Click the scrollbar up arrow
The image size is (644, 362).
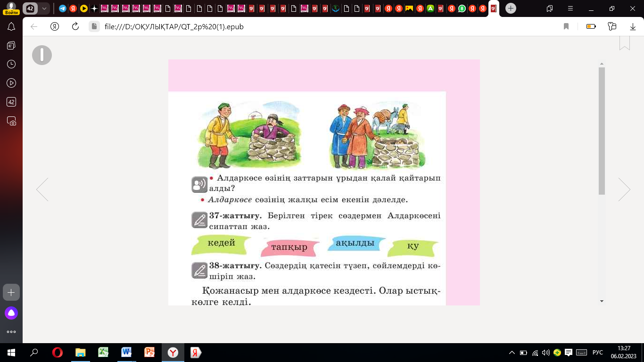pos(602,64)
